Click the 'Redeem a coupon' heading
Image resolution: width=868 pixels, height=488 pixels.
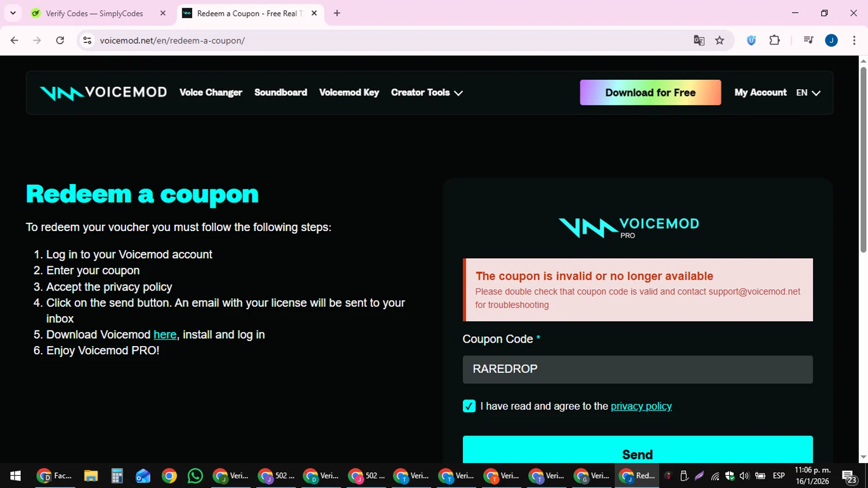click(142, 194)
